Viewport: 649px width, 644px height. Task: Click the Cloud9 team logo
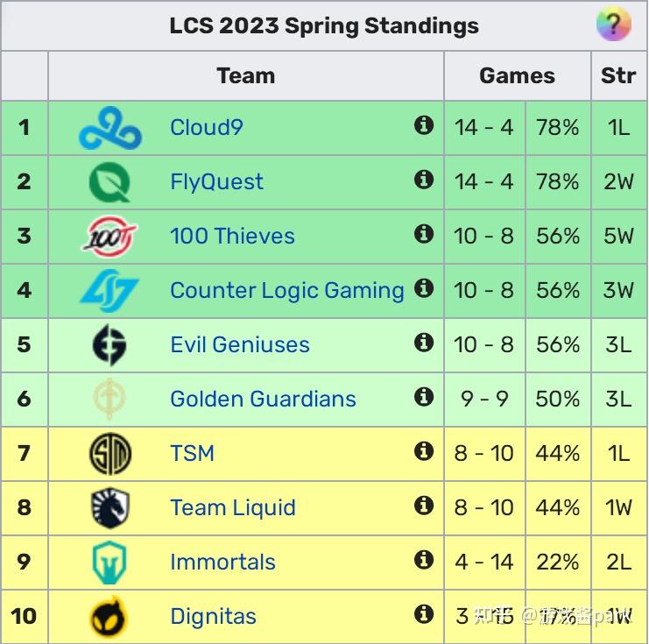(x=110, y=128)
